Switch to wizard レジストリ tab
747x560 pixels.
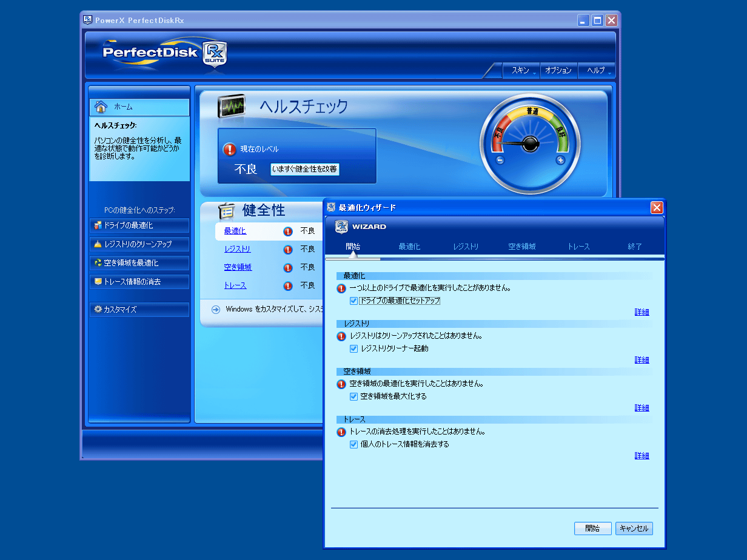click(x=466, y=247)
